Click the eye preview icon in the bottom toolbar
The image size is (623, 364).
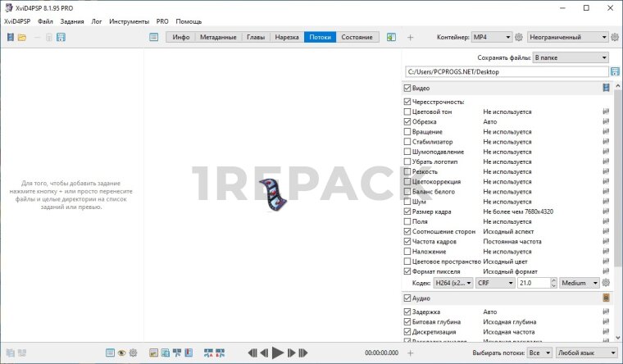click(x=121, y=353)
